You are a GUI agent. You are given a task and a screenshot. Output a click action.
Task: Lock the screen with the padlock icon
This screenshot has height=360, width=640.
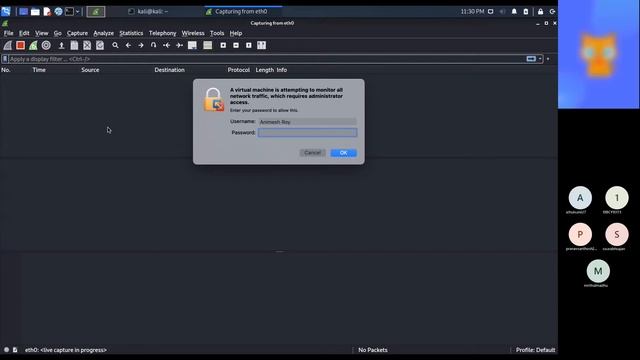pos(540,11)
